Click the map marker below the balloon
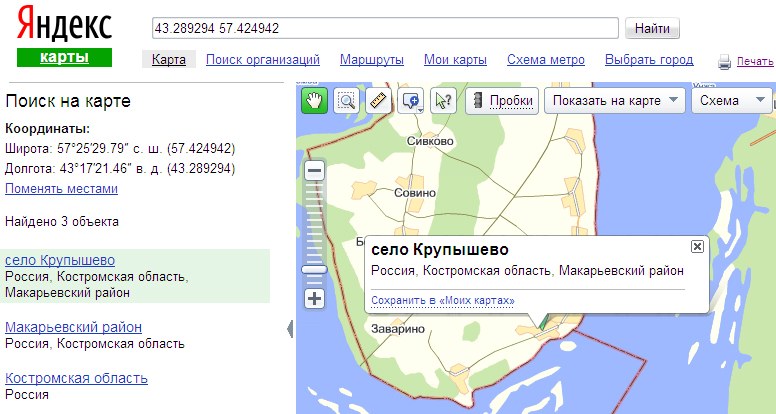Viewport: 776px width, 414px height. pos(541,324)
